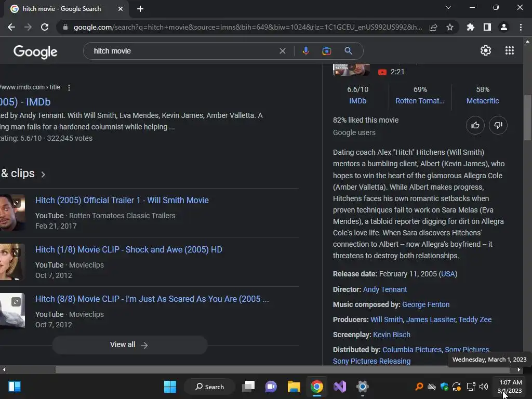532x399 pixels.
Task: Open the IMDb result title link
Action: 25,102
